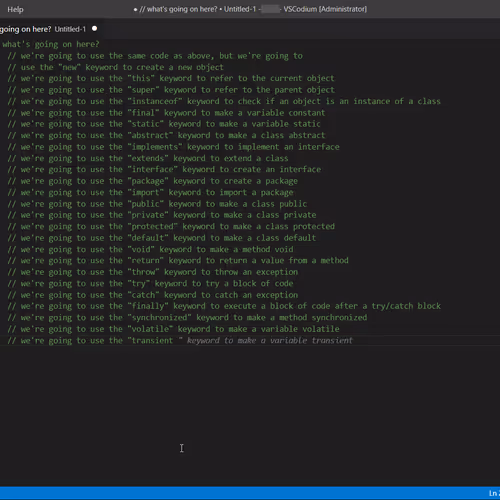Click the line about the "implements" keyword
The height and width of the screenshot is (500, 500).
pyautogui.click(x=173, y=147)
